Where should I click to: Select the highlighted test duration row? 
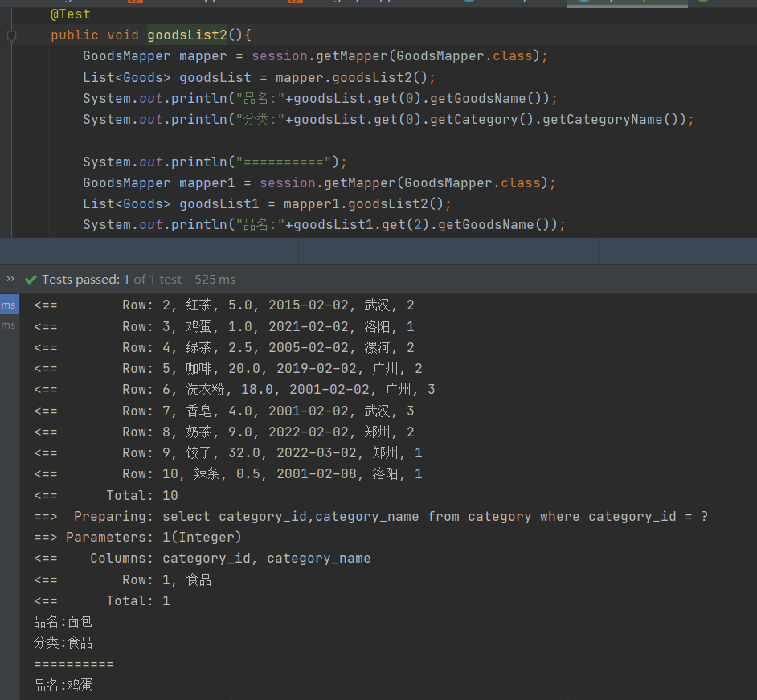pyautogui.click(x=9, y=305)
